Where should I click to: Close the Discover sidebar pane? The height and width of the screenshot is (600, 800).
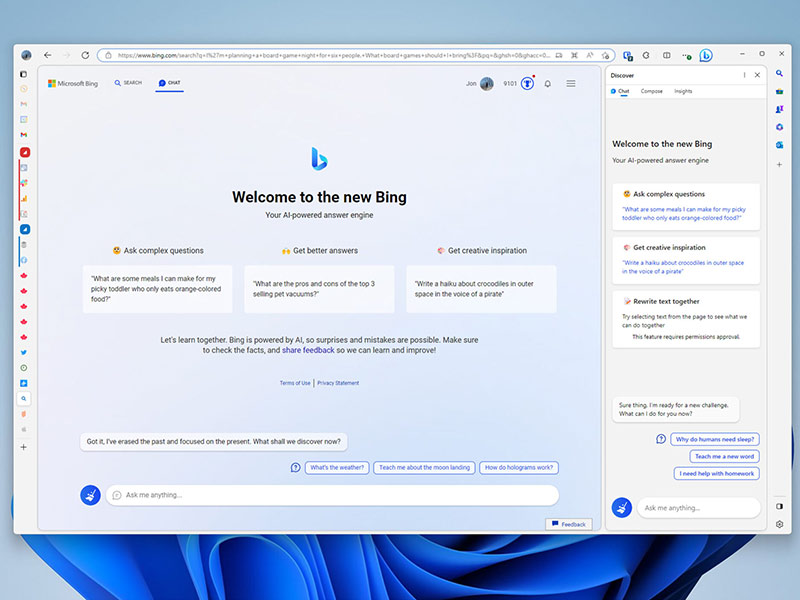click(758, 75)
